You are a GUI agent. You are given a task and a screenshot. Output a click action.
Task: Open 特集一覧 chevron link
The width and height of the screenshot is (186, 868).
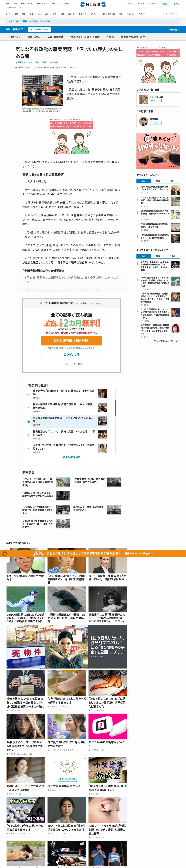point(174,30)
